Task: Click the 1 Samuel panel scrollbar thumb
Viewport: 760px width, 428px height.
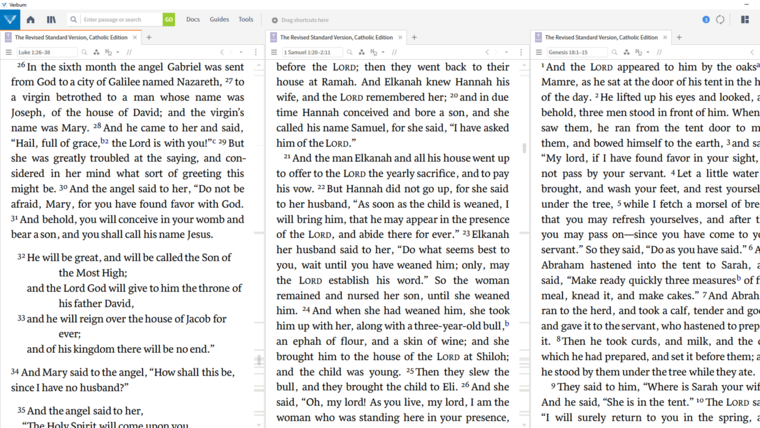Action: (x=524, y=148)
